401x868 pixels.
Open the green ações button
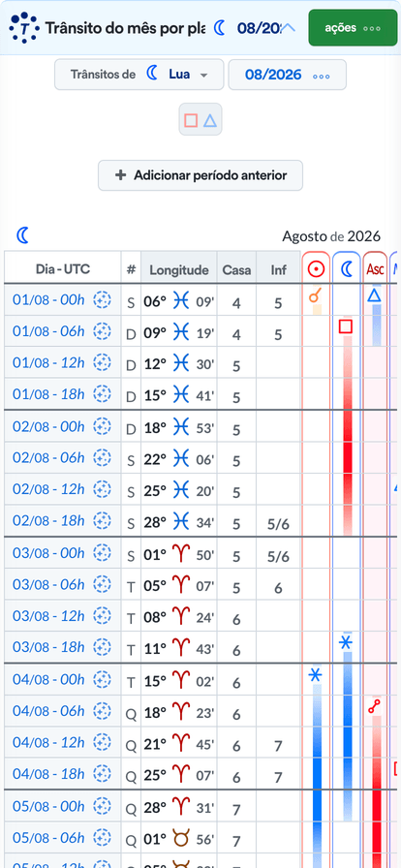[x=353, y=28]
